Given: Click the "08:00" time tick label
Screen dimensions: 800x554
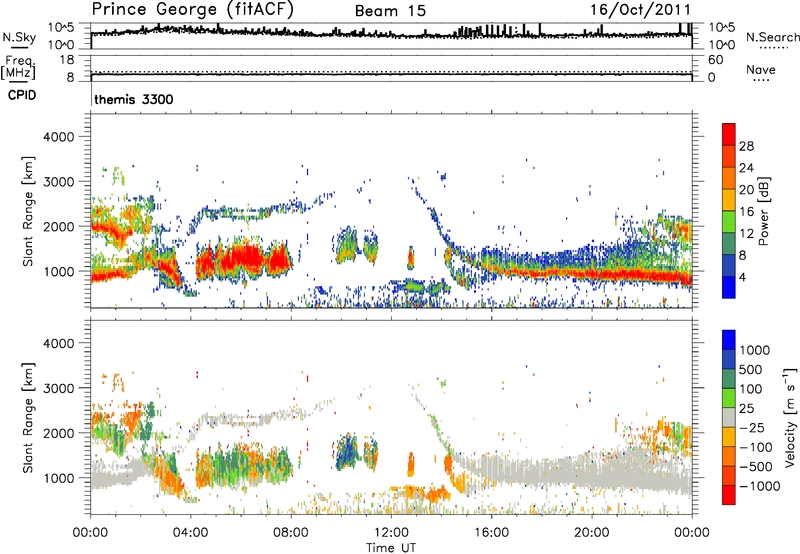Looking at the screenshot, I should 291,533.
